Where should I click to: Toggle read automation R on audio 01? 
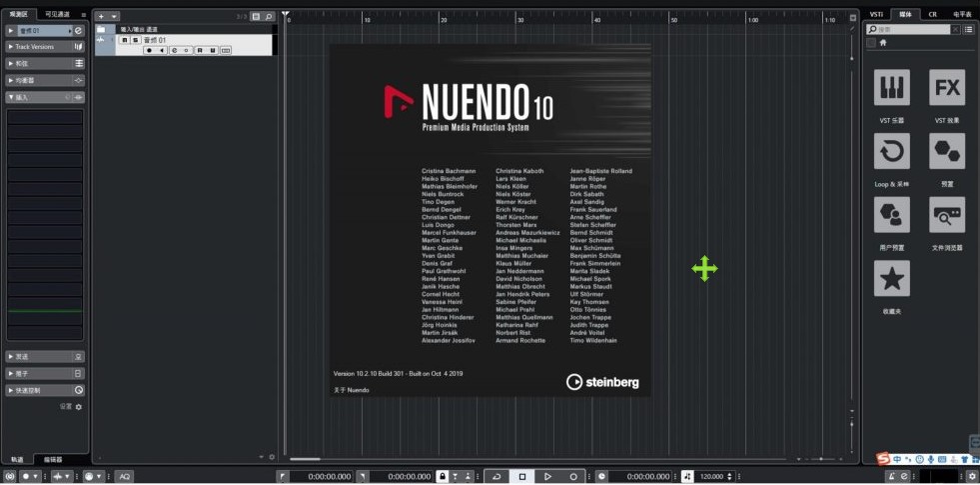click(x=200, y=50)
